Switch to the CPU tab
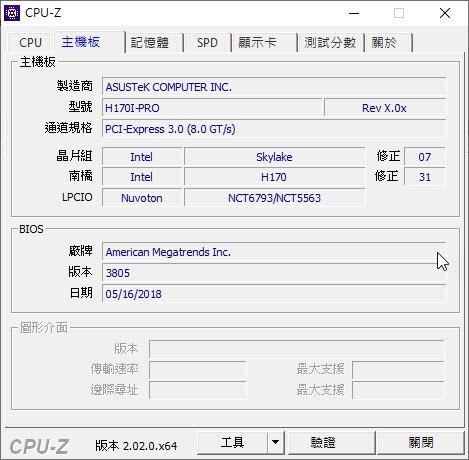 tap(30, 43)
